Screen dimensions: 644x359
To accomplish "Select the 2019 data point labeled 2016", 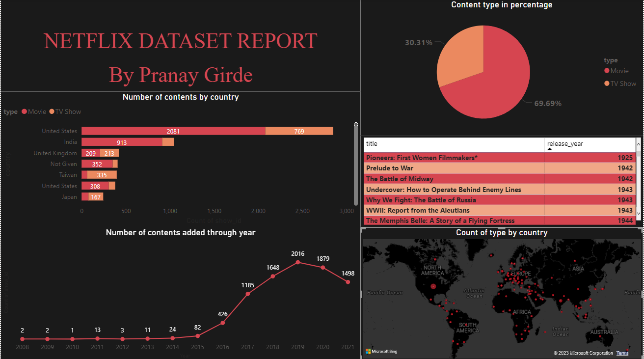I will point(298,262).
